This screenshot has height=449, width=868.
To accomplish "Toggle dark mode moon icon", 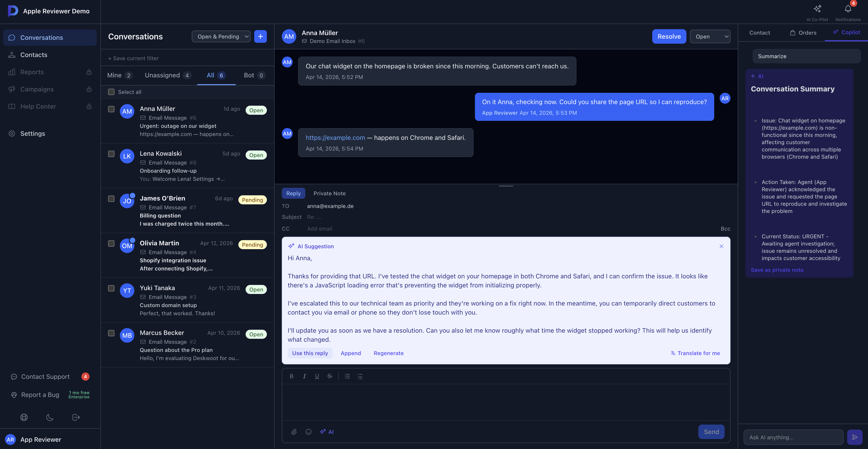I will tap(50, 417).
